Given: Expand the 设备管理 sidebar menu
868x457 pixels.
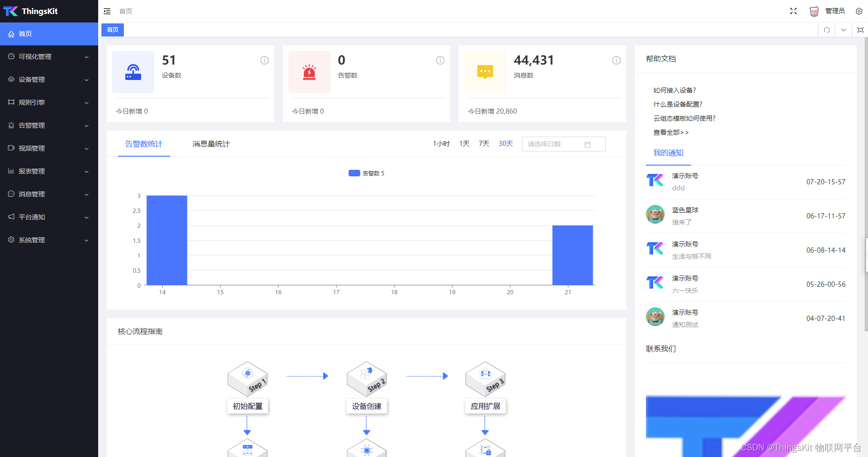Looking at the screenshot, I should (49, 80).
